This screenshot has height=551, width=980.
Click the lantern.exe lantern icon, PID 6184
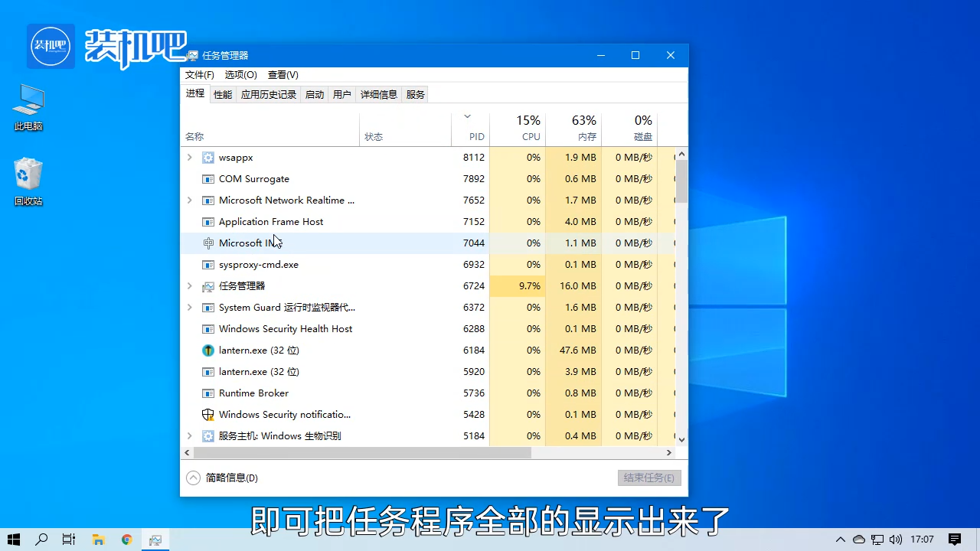[x=208, y=350]
